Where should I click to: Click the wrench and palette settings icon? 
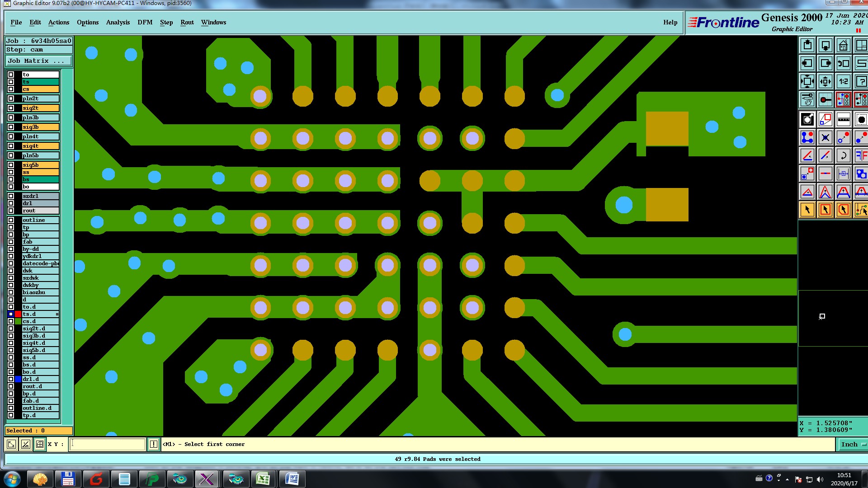pyautogui.click(x=807, y=99)
